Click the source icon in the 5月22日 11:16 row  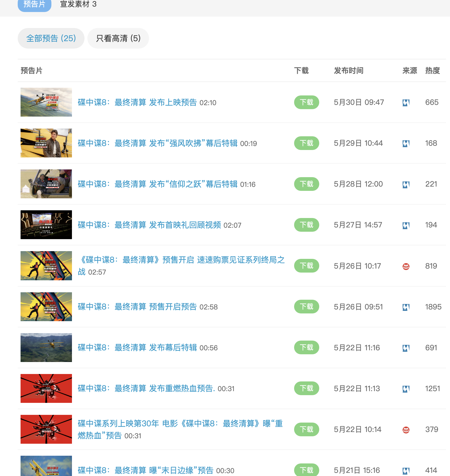(x=406, y=348)
